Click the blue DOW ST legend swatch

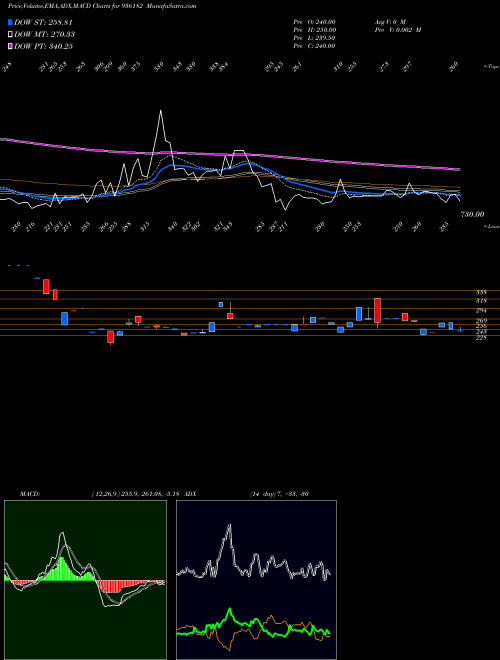pyautogui.click(x=10, y=22)
